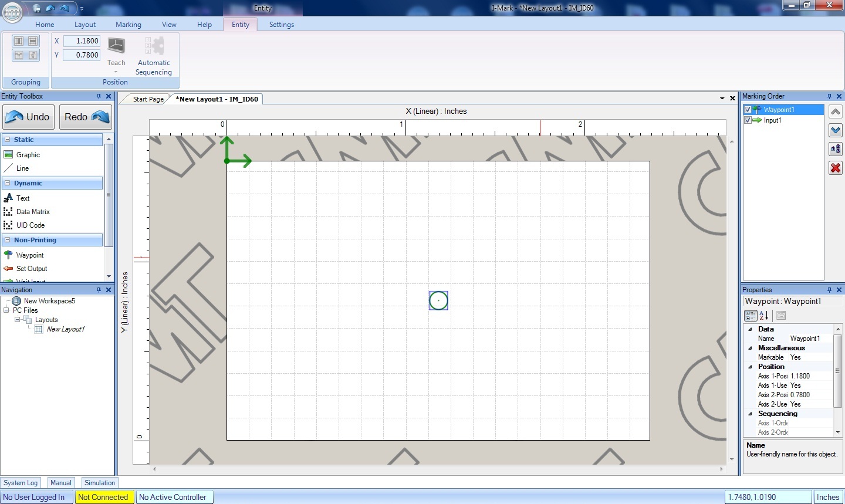
Task: Select the Data Matrix tool
Action: [33, 212]
